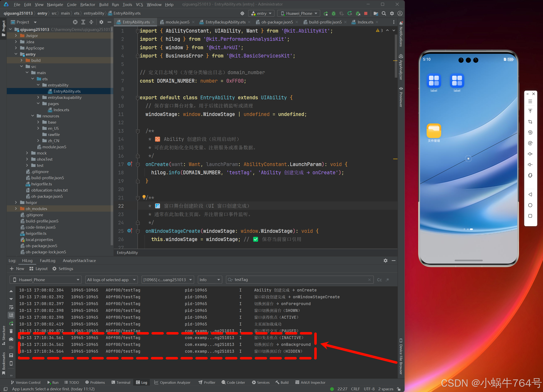Screen dimensions: 543x392
Task: Expand the oh_modules folder in the project tree
Action: click(x=16, y=209)
